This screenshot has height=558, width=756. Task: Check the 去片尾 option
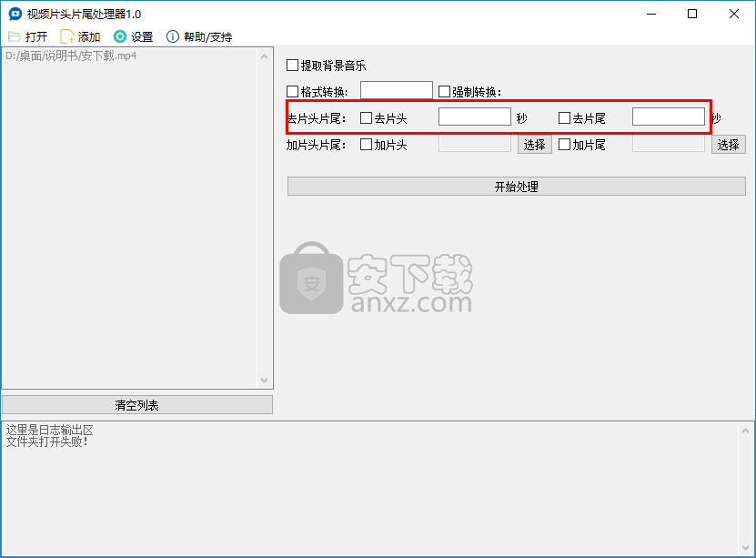564,117
